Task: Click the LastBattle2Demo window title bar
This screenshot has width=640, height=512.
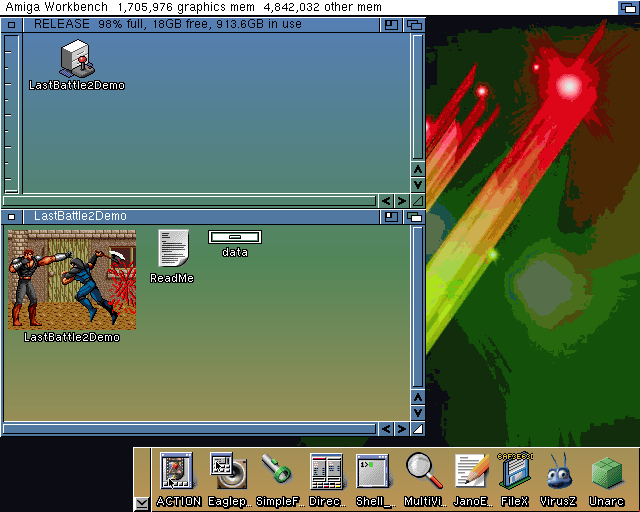Action: 202,217
